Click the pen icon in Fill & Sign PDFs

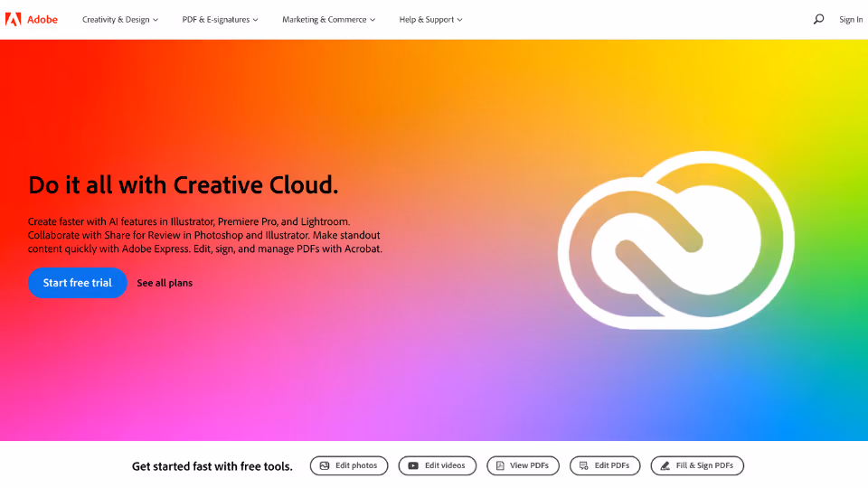pyautogui.click(x=665, y=466)
